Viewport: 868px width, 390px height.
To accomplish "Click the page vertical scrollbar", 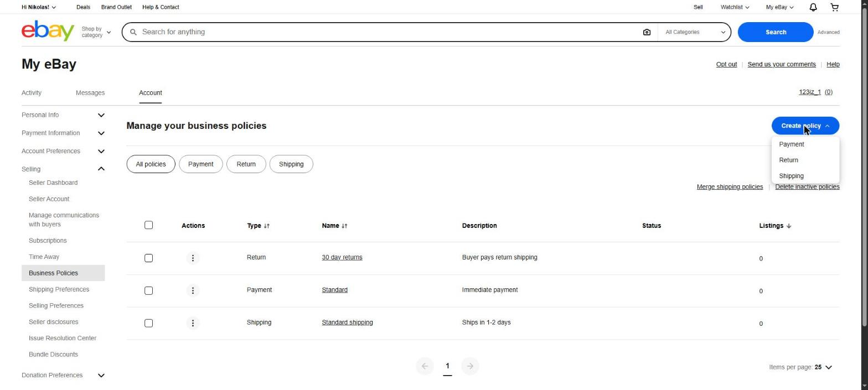I will [864, 166].
